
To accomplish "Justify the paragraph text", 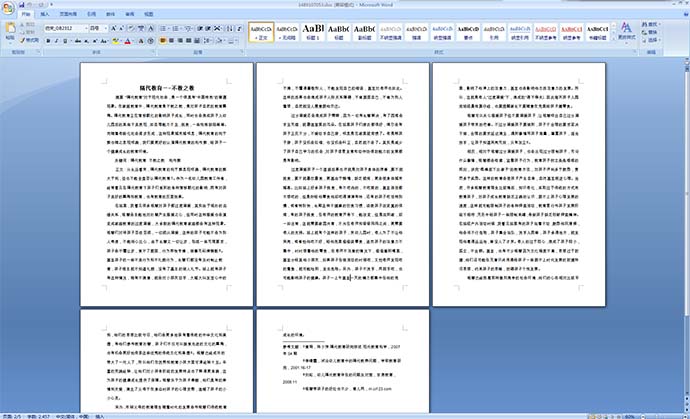I will pos(188,41).
